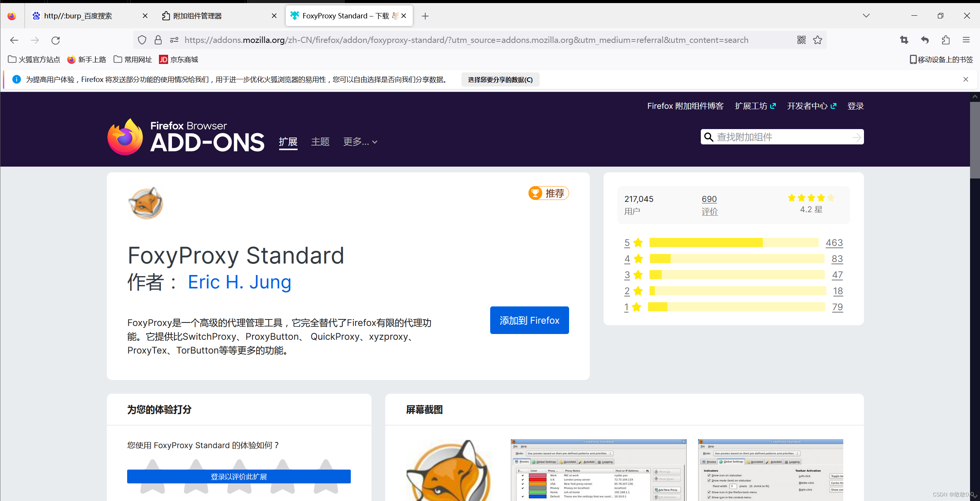Dismiss the data sharing notification bar
The image size is (980, 501).
tap(965, 79)
